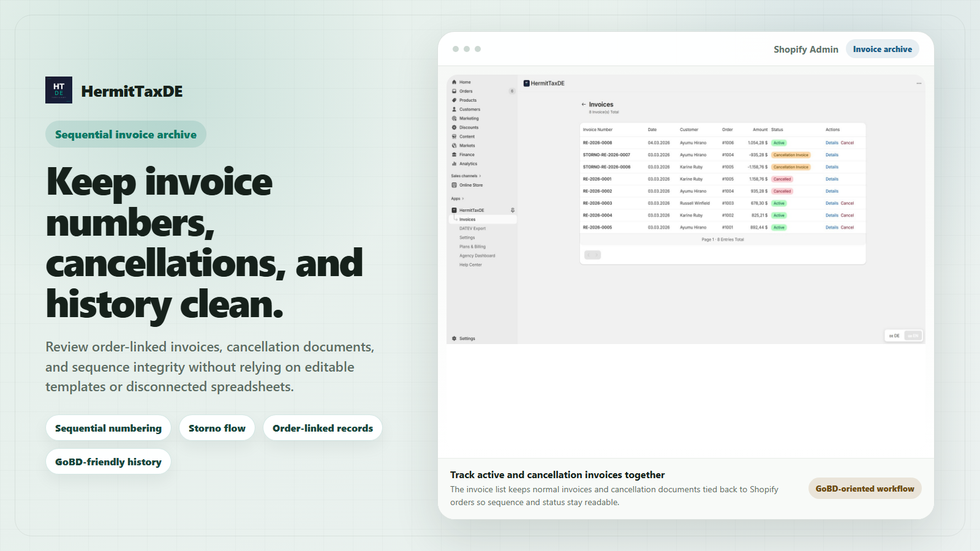The height and width of the screenshot is (551, 980).
Task: Click the Storno flow pill
Action: tap(217, 428)
